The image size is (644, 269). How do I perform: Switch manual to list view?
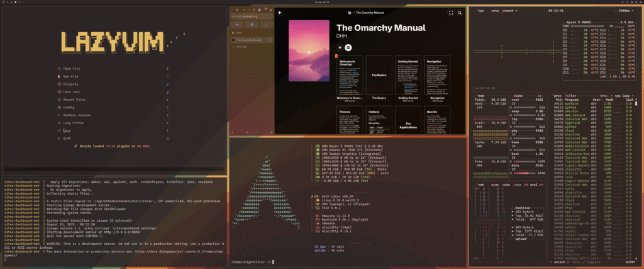pyautogui.click(x=340, y=48)
